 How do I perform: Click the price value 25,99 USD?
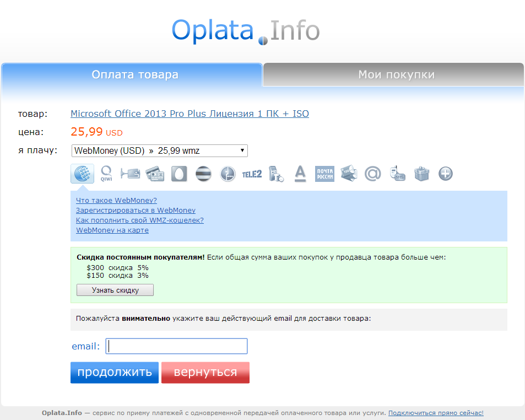click(96, 132)
